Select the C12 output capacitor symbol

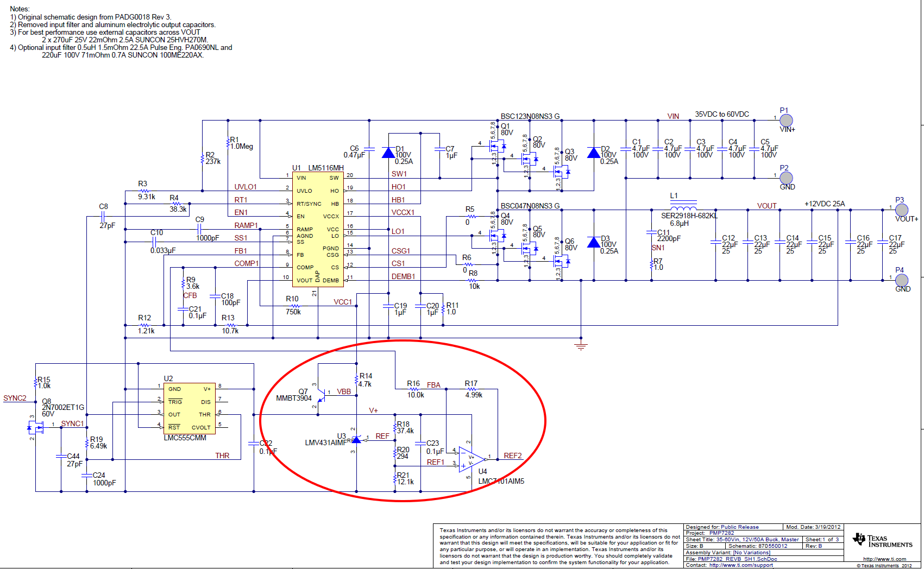(x=716, y=242)
